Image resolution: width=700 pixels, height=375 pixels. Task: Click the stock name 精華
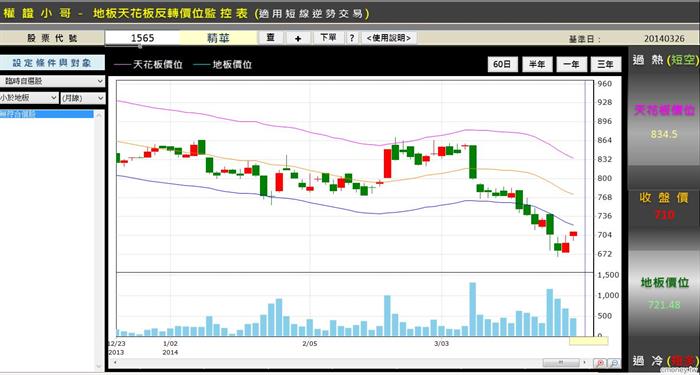pos(218,38)
